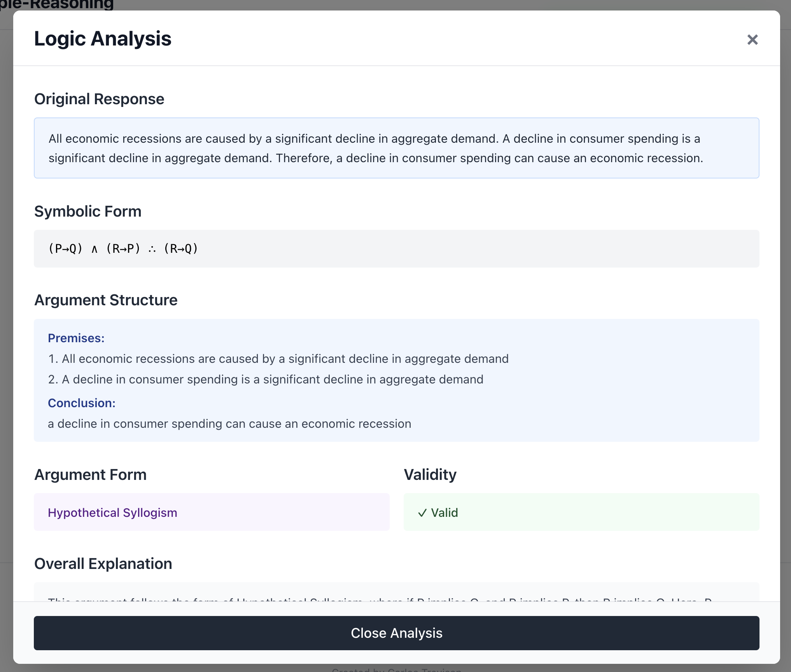Expand the Conclusion section
This screenshot has width=791, height=672.
click(x=82, y=403)
